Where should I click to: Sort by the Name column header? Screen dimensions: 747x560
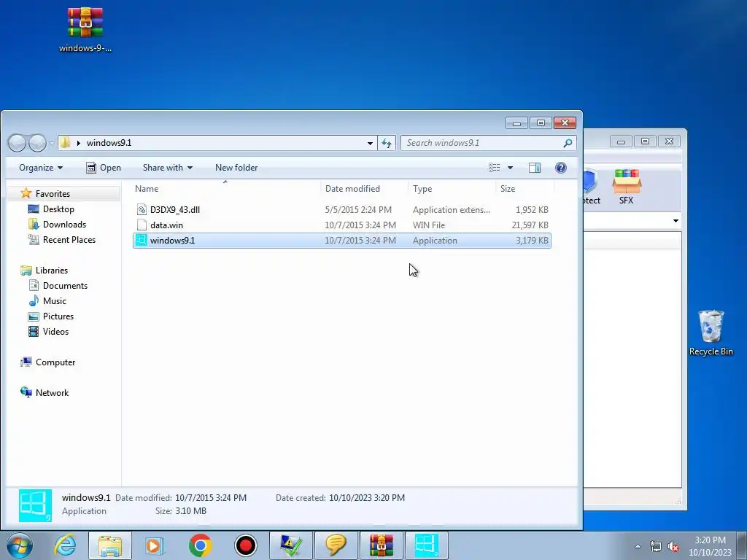[225, 189]
